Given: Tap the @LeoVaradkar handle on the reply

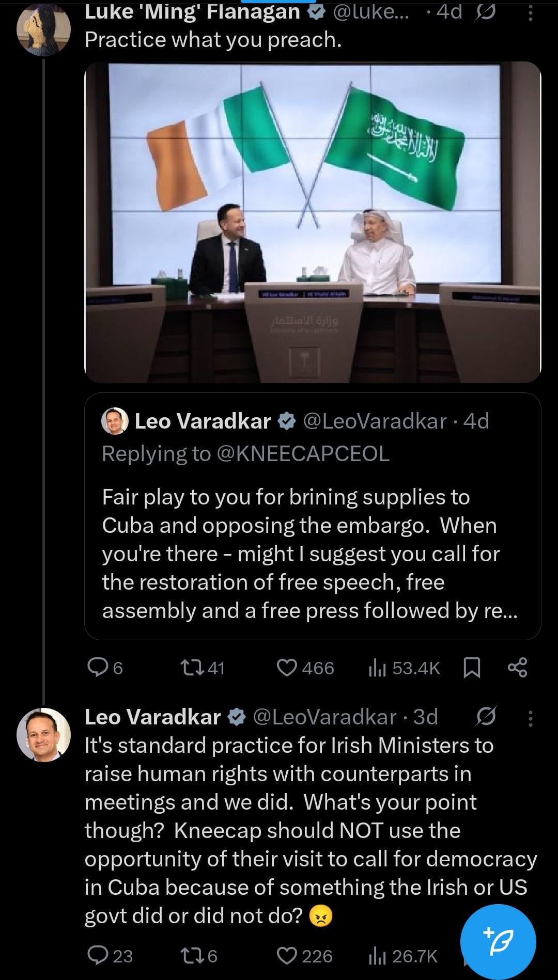Looking at the screenshot, I should coord(324,717).
